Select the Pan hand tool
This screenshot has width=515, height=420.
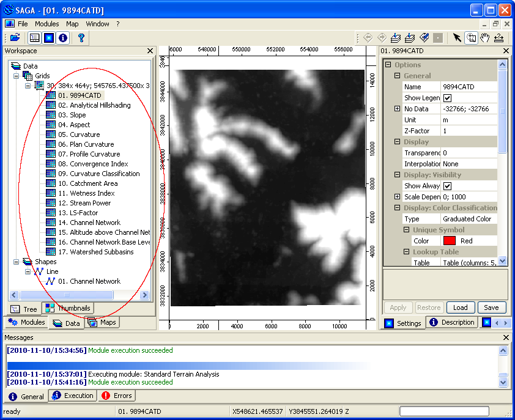(485, 38)
